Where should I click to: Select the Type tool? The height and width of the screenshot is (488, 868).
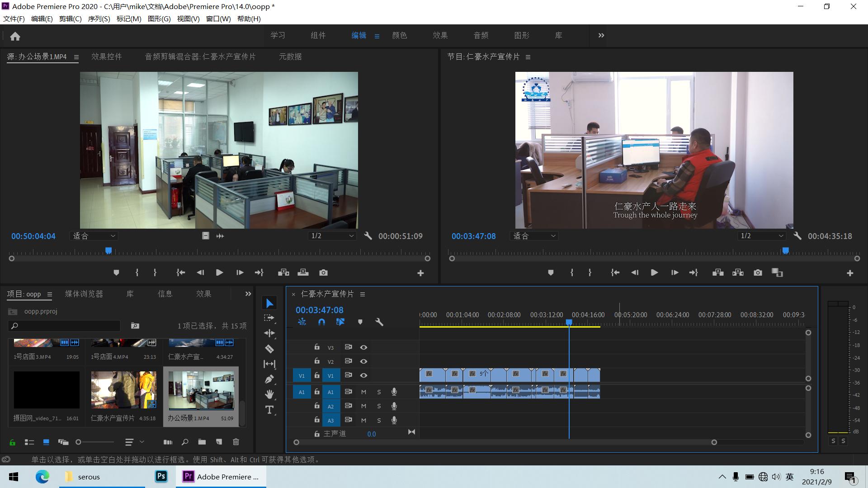(x=269, y=410)
